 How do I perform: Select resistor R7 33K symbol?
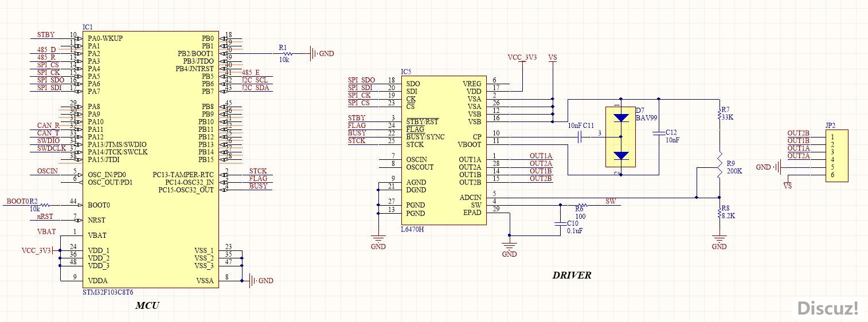click(719, 115)
